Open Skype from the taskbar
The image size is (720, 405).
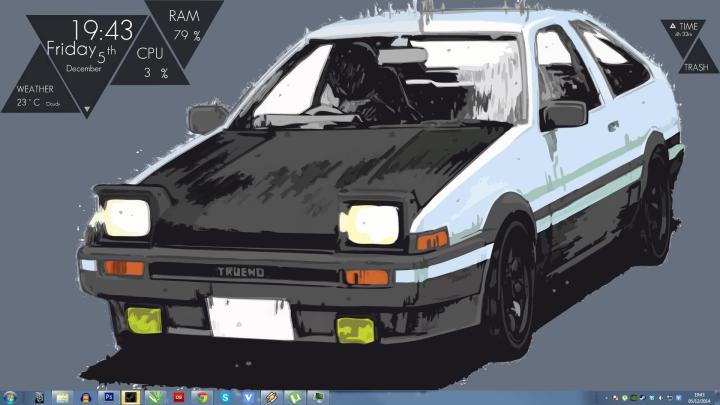click(x=225, y=397)
